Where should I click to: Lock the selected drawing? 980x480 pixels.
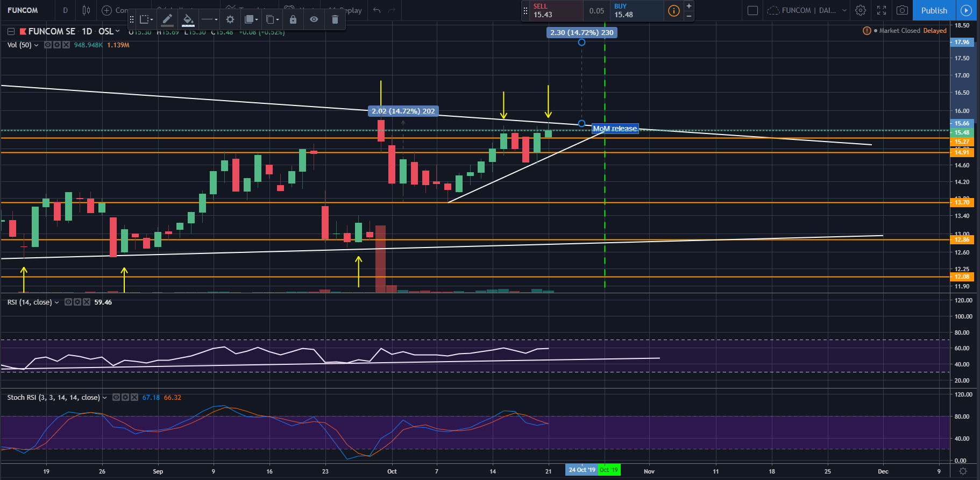coord(293,19)
